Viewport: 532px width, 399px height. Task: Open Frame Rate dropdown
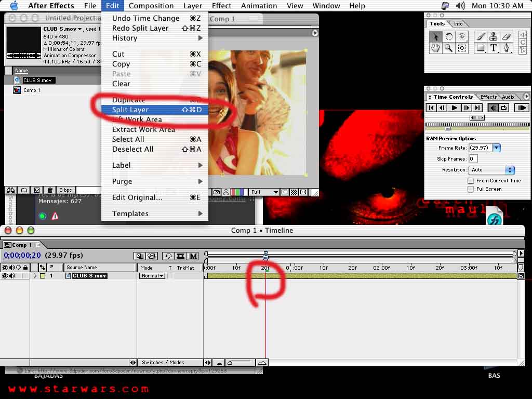(x=497, y=148)
